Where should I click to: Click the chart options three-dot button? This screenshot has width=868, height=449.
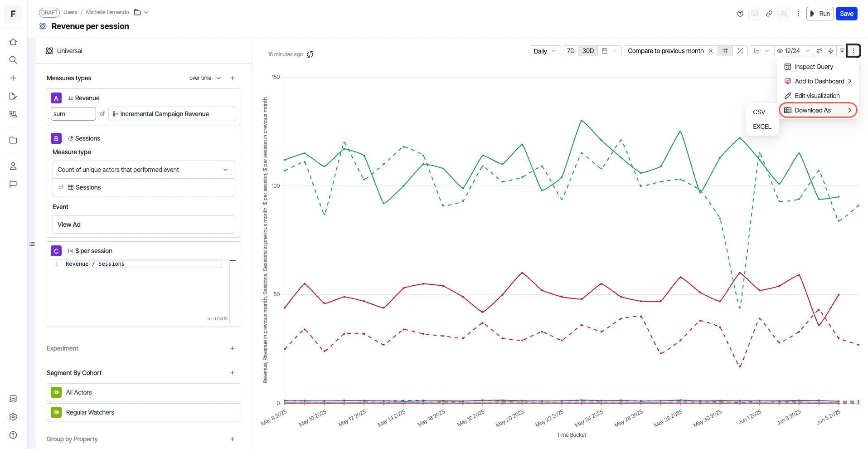pyautogui.click(x=853, y=51)
